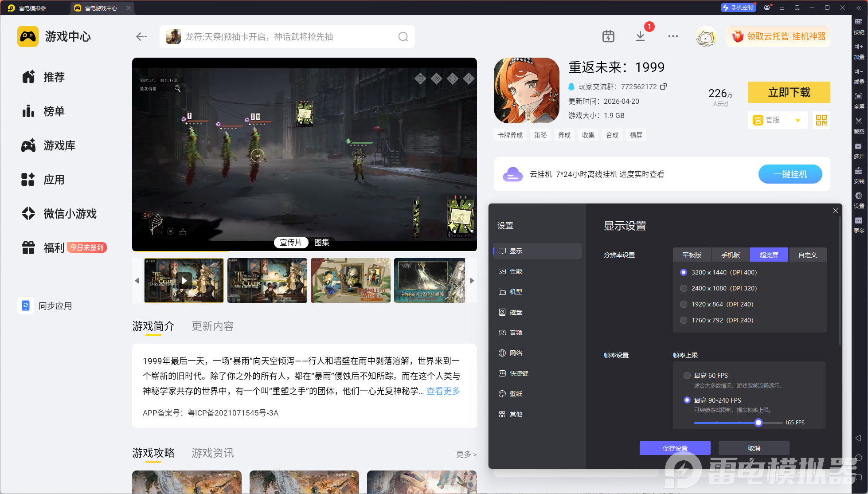Click the 保存设置 button
Screen dimensions: 868x494
pos(675,448)
